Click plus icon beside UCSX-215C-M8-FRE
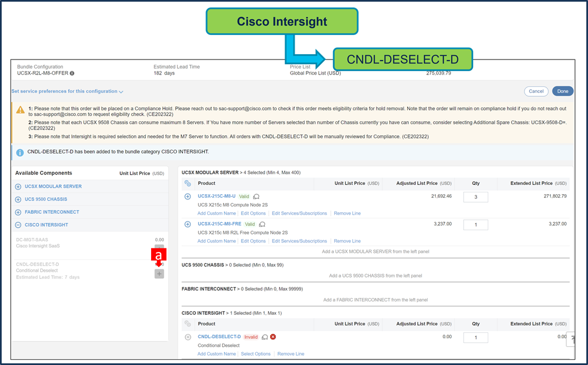 point(187,224)
